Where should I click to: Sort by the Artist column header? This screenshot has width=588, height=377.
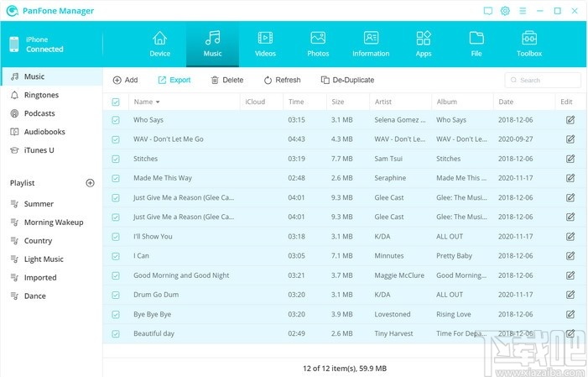click(x=382, y=102)
